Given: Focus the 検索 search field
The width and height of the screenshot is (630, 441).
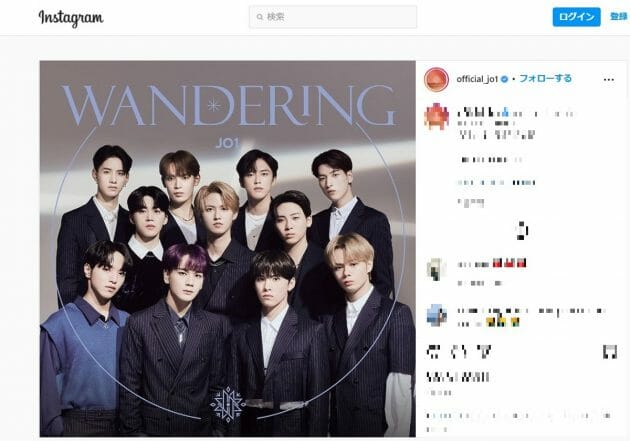Looking at the screenshot, I should (333, 17).
